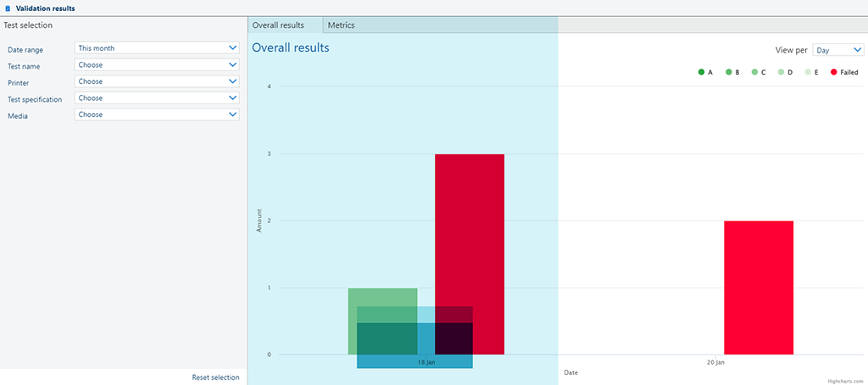Image resolution: width=868 pixels, height=385 pixels.
Task: Expand the Printer dropdown
Action: coord(157,81)
